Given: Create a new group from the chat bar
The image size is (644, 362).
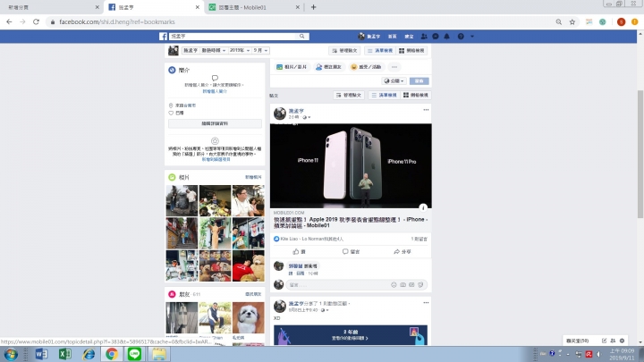Looking at the screenshot, I should tap(613, 341).
